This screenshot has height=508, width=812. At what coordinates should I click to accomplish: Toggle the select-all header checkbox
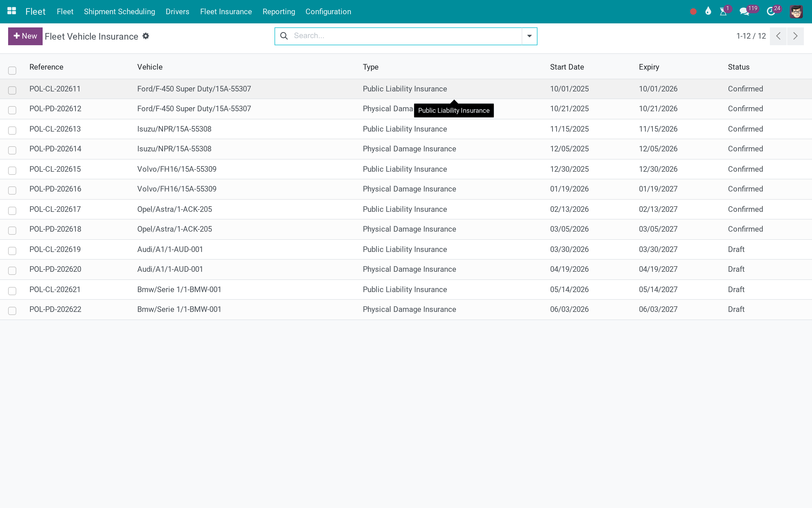click(x=12, y=70)
